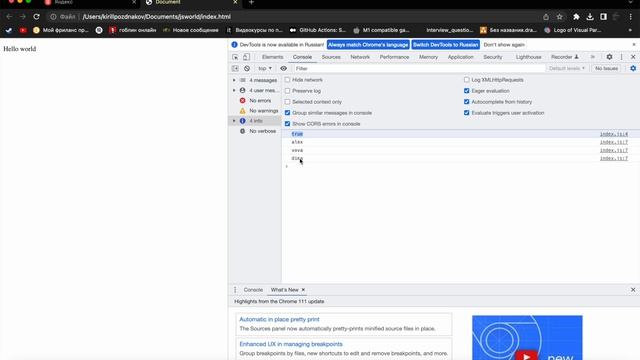
Task: Open Memory tab
Action: point(428,57)
